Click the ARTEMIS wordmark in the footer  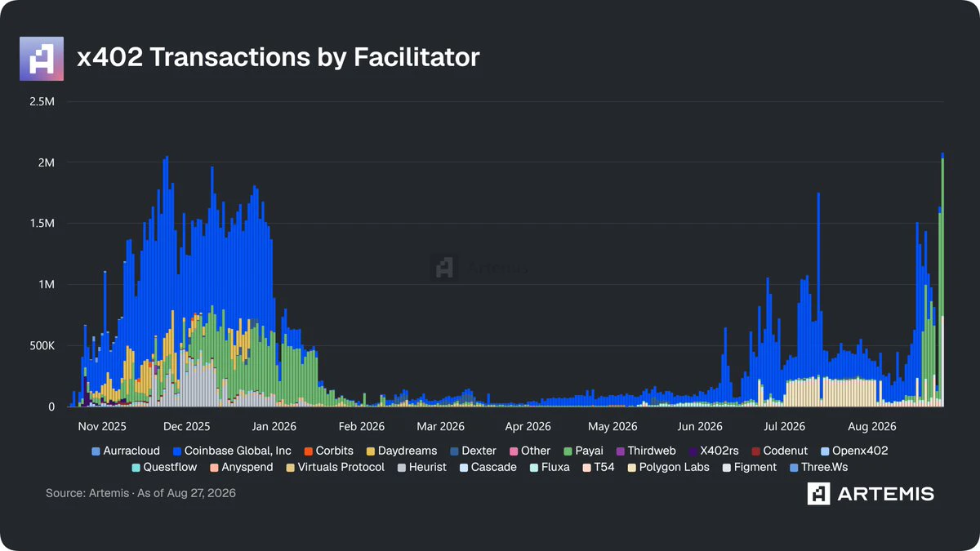tap(884, 494)
